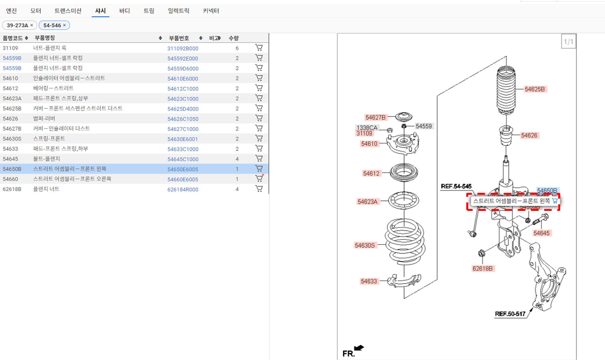Click cart icon in diagram tooltip
The height and width of the screenshot is (364, 605).
click(x=554, y=201)
